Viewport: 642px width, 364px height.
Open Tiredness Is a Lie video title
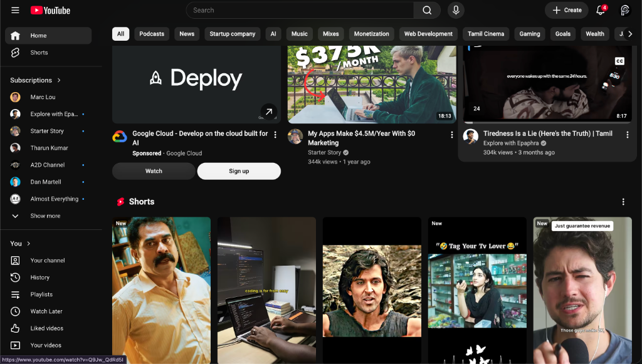click(547, 133)
